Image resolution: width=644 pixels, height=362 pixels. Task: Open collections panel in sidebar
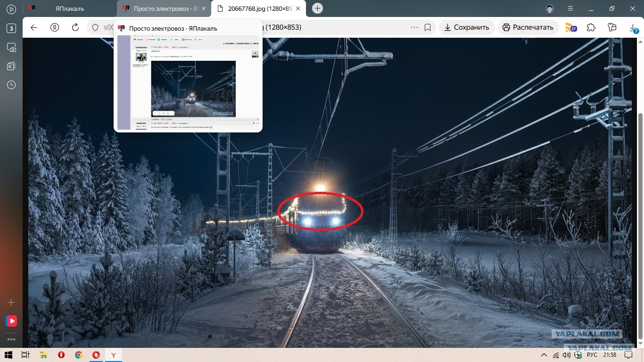pyautogui.click(x=11, y=66)
